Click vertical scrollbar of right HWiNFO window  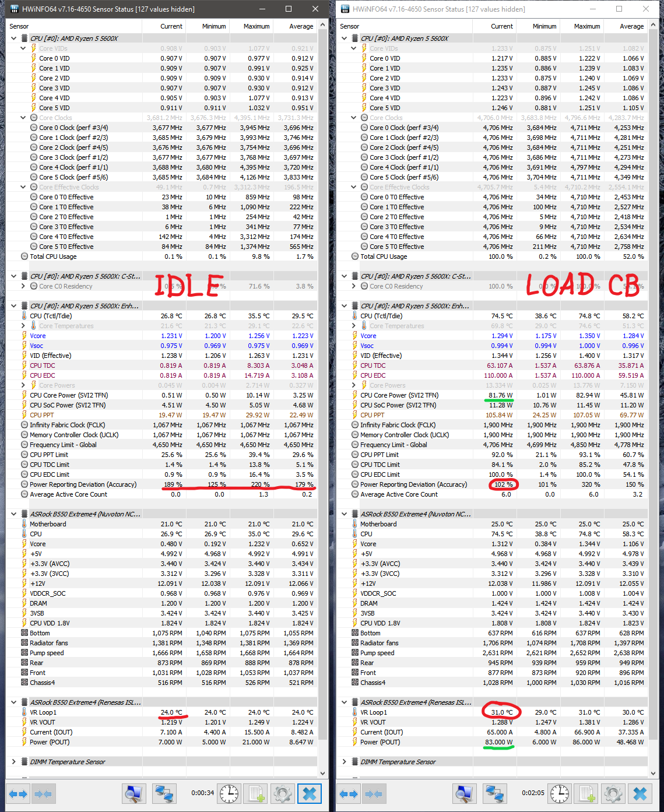(654, 385)
